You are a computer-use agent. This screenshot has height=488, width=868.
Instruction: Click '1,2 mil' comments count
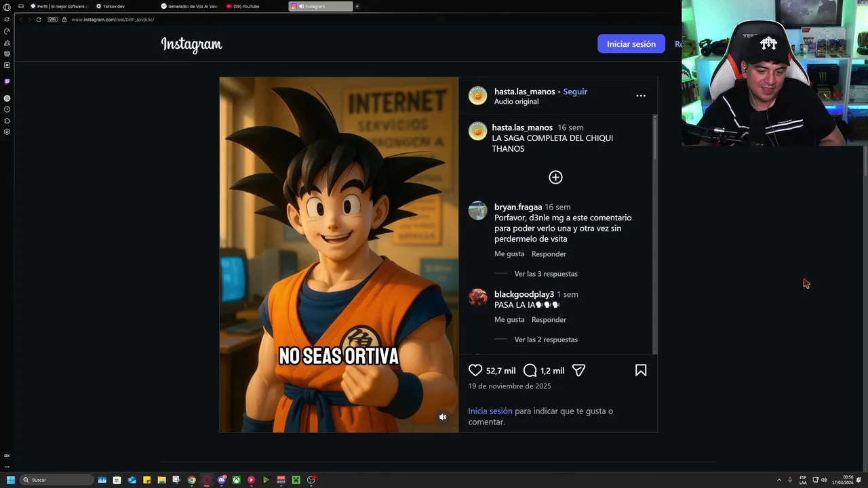552,371
